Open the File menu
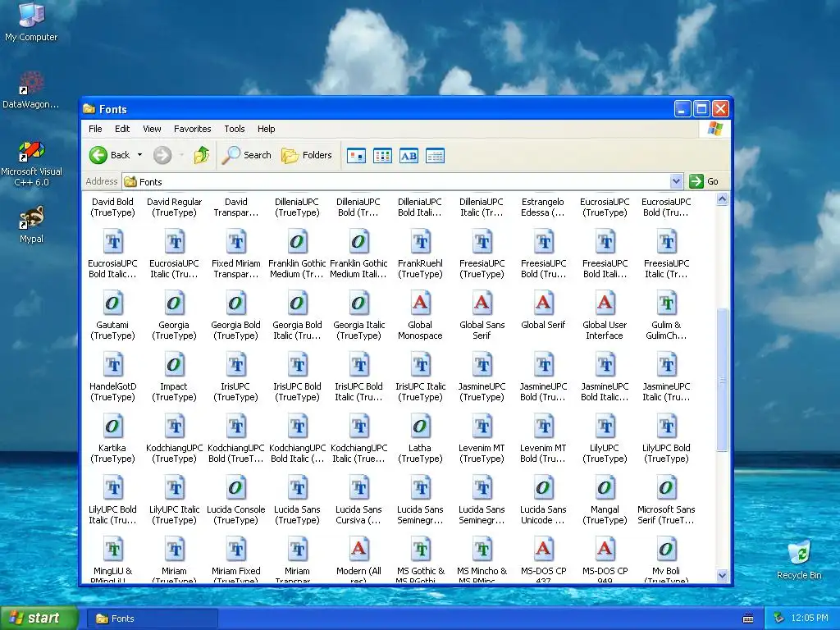Image resolution: width=840 pixels, height=630 pixels. tap(95, 129)
